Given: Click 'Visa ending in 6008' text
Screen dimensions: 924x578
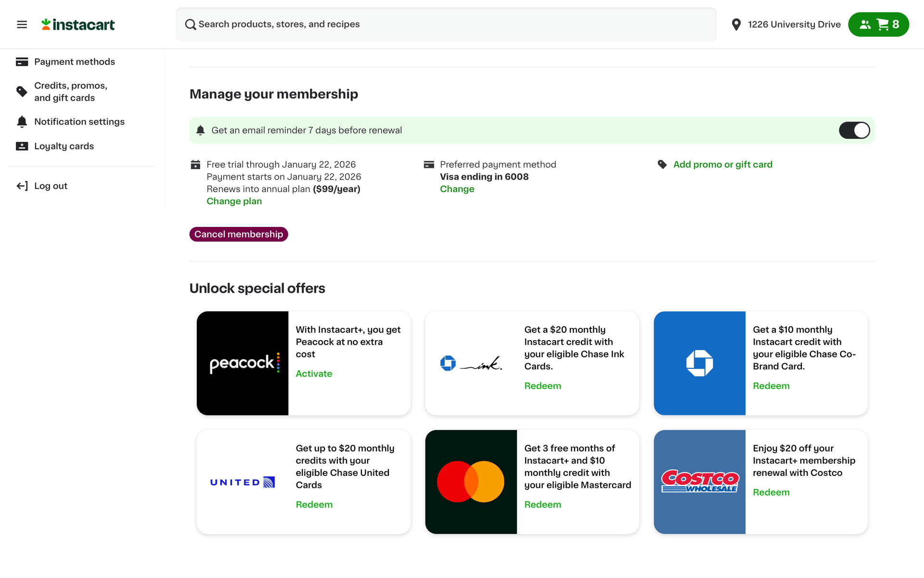Looking at the screenshot, I should 484,177.
